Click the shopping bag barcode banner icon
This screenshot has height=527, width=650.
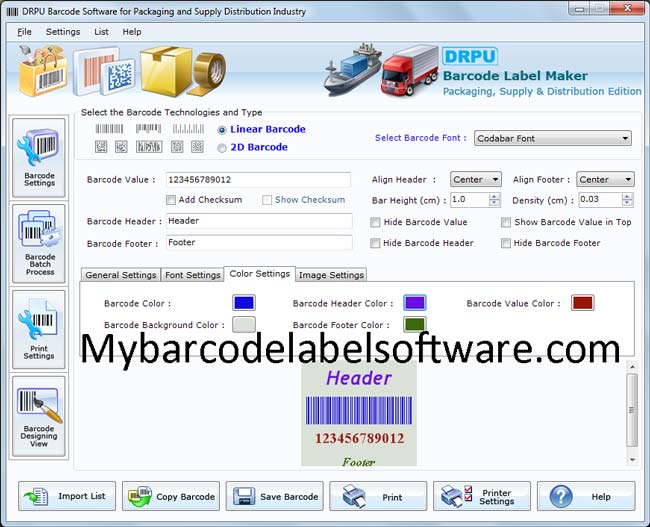click(x=43, y=70)
